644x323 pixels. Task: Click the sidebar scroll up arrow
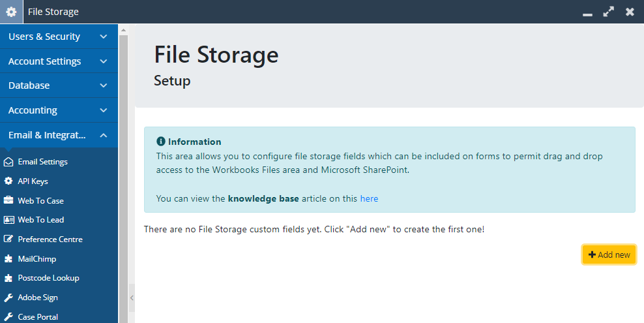point(123,30)
